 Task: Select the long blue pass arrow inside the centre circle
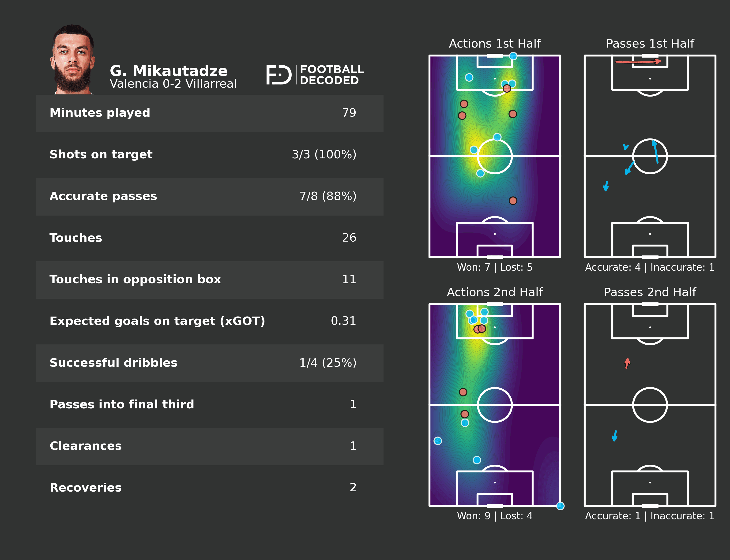pos(656,152)
